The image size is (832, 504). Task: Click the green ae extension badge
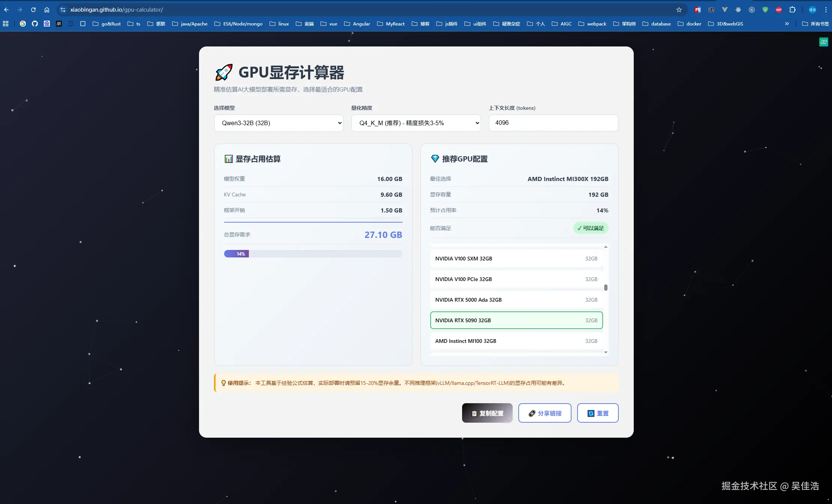823,42
